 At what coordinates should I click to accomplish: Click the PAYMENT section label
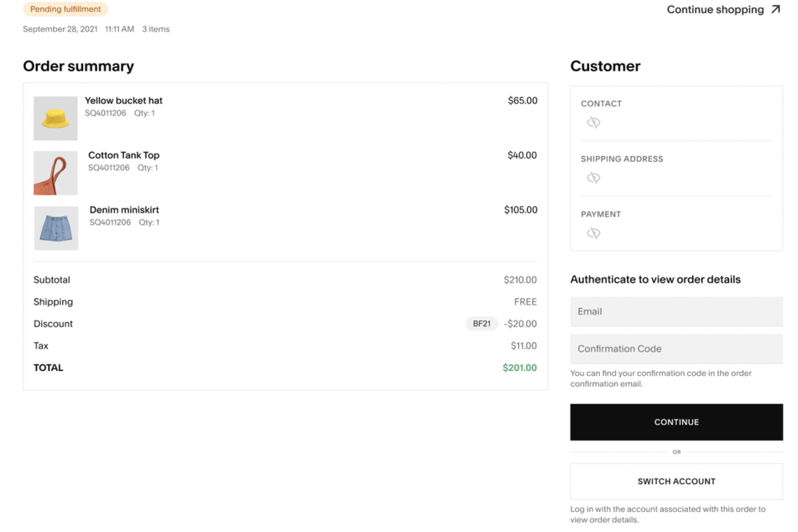601,214
